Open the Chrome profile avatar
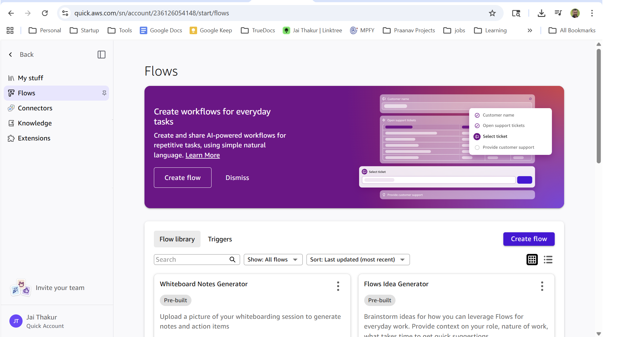This screenshot has height=337, width=644. (575, 13)
